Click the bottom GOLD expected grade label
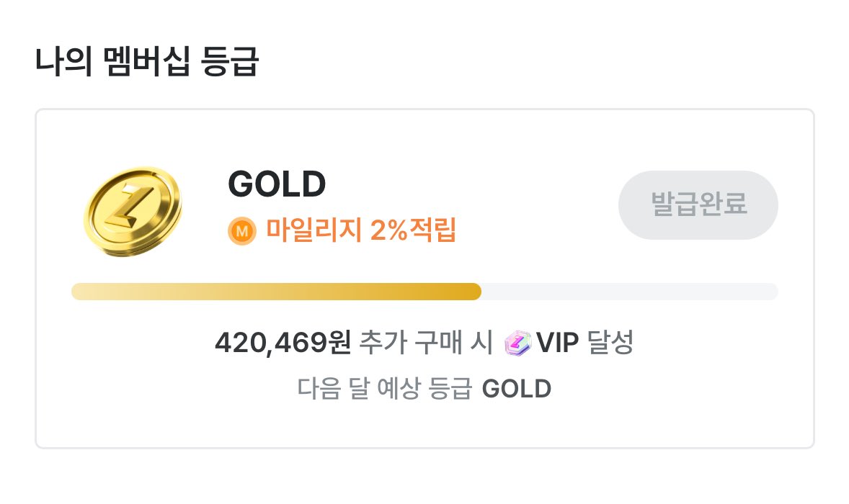This screenshot has height=504, width=849. (517, 389)
